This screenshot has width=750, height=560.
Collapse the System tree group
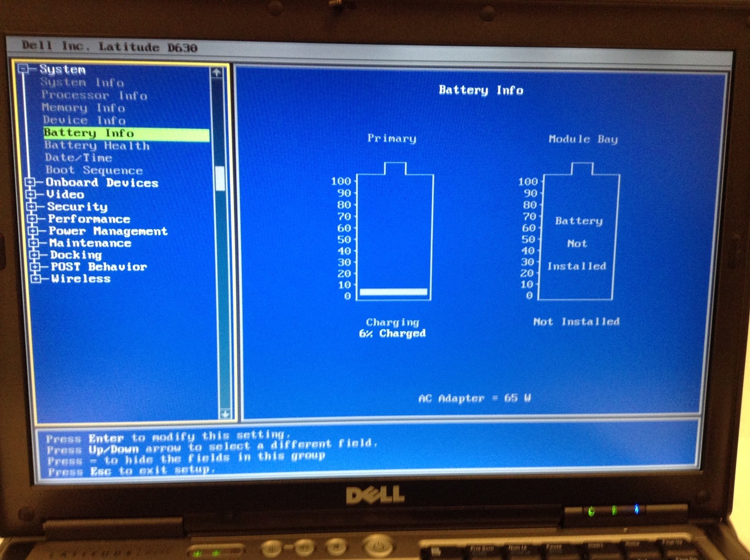click(x=22, y=69)
